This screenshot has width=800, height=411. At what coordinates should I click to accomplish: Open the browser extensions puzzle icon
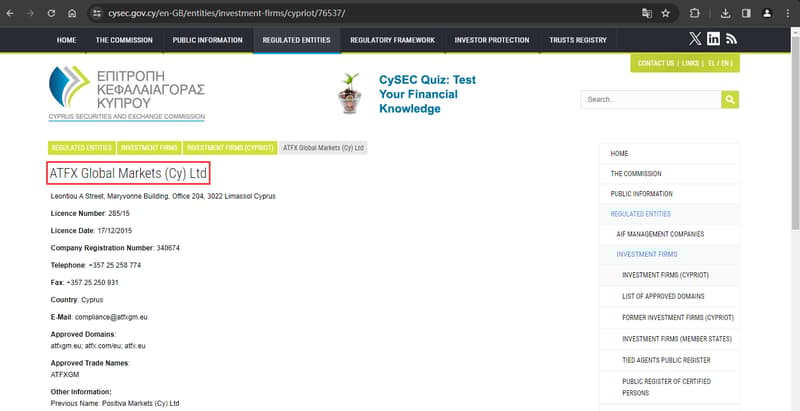[x=694, y=14]
